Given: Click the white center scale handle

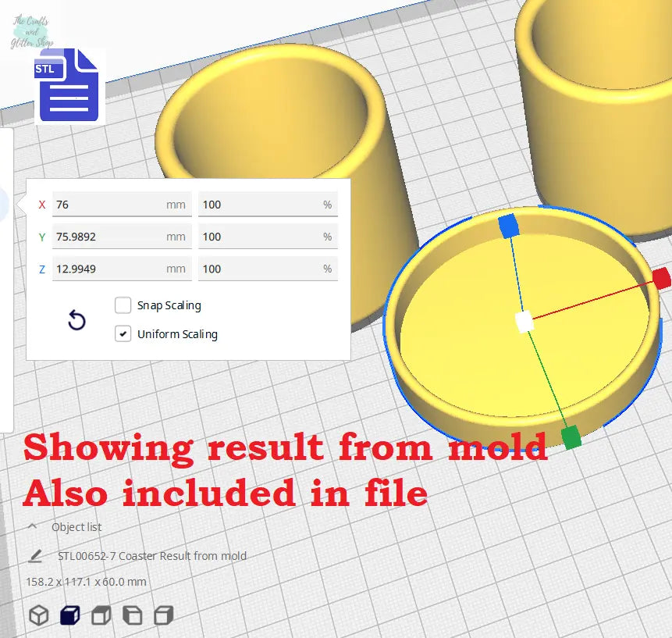Looking at the screenshot, I should click(524, 321).
